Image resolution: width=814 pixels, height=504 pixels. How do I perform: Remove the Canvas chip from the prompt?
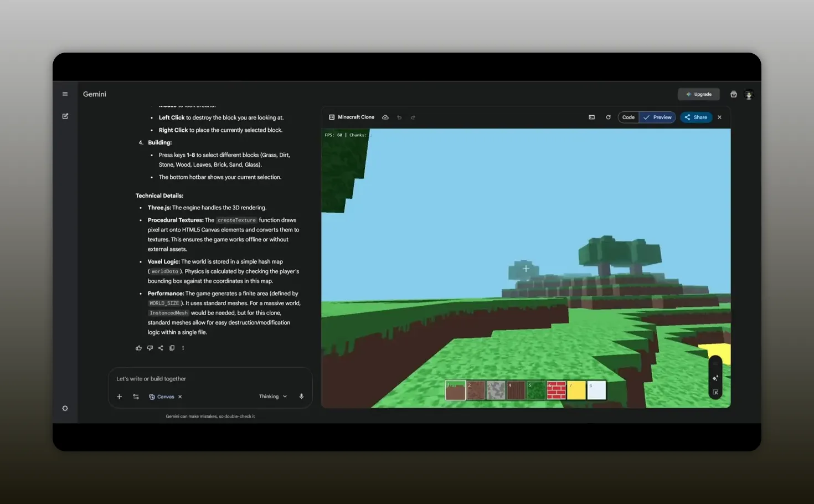[x=179, y=397]
